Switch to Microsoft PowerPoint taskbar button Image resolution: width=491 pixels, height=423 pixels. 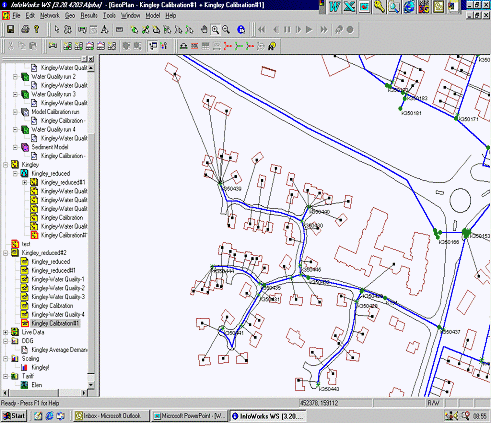189,416
